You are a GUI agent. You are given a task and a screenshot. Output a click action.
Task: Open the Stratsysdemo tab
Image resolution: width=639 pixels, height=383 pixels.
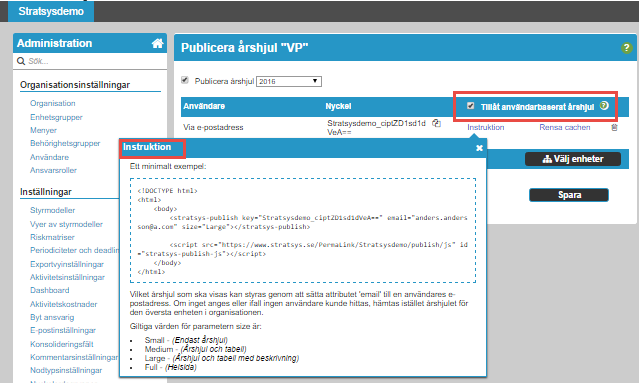tap(51, 11)
